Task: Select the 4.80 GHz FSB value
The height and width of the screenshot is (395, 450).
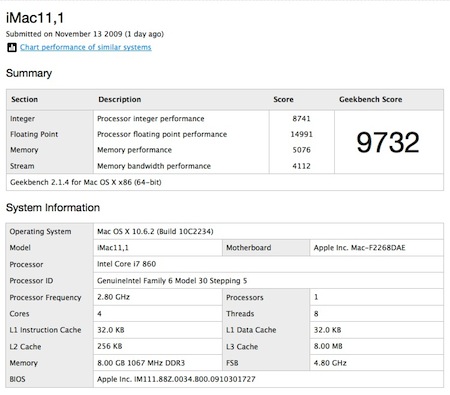Action: point(330,363)
